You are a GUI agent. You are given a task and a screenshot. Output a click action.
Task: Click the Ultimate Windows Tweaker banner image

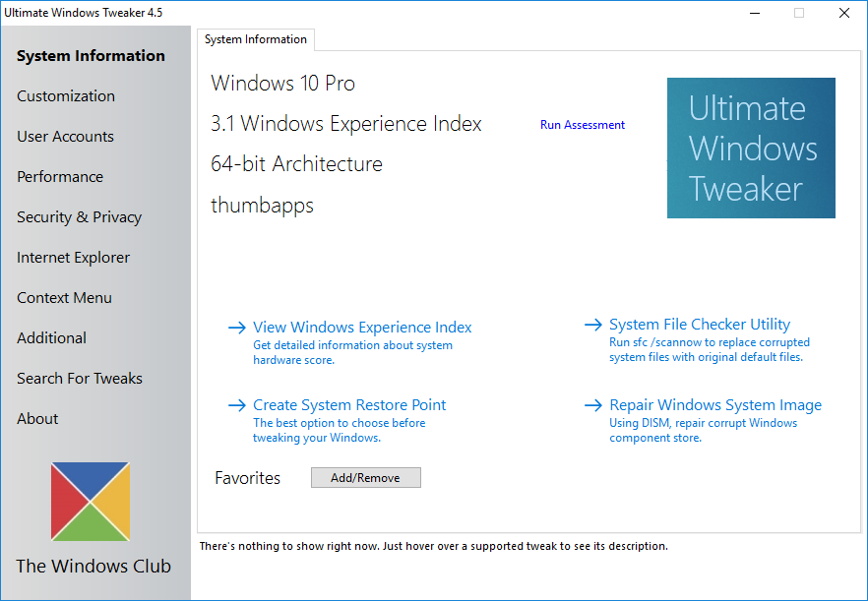pos(751,148)
